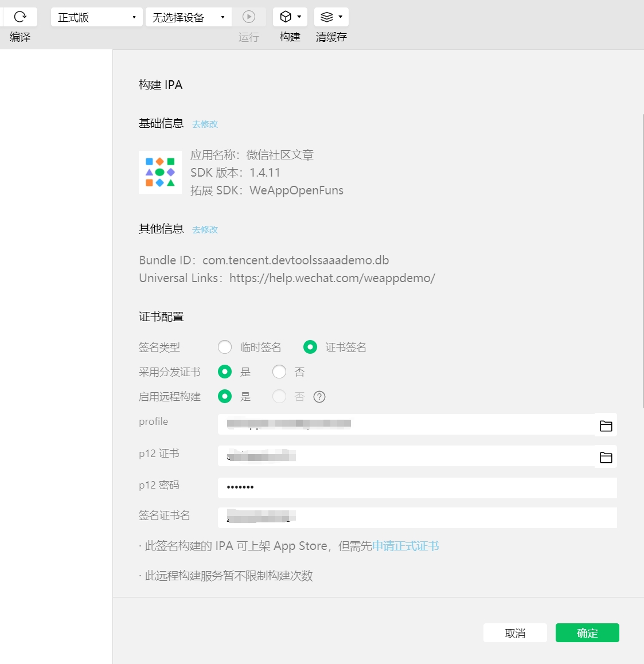Browse for a profile file via folder icon
Screen dimensions: 644x664
coord(606,424)
